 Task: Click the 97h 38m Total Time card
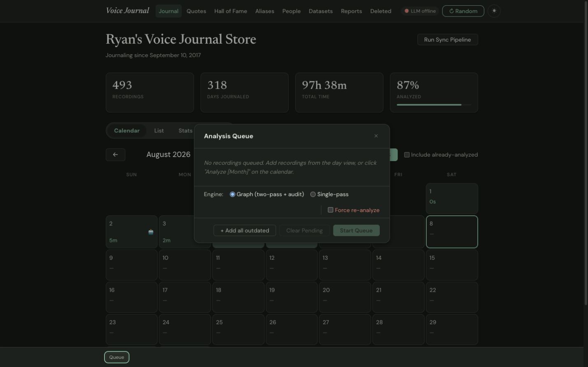pos(339,92)
